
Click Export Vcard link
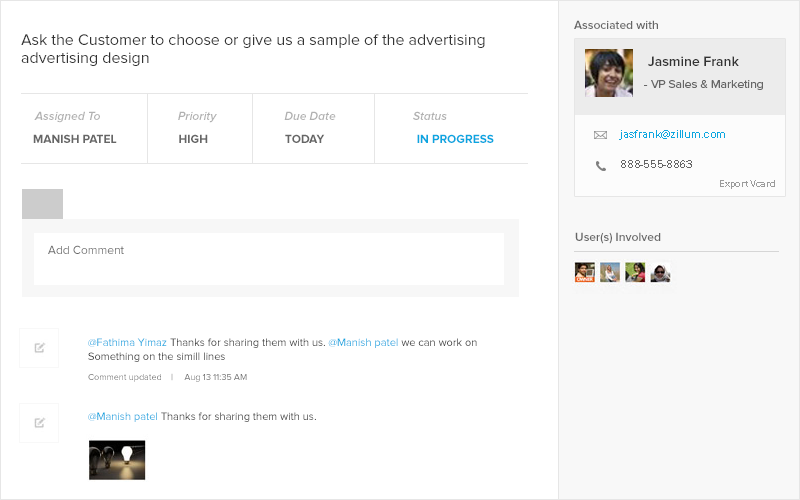tap(746, 184)
